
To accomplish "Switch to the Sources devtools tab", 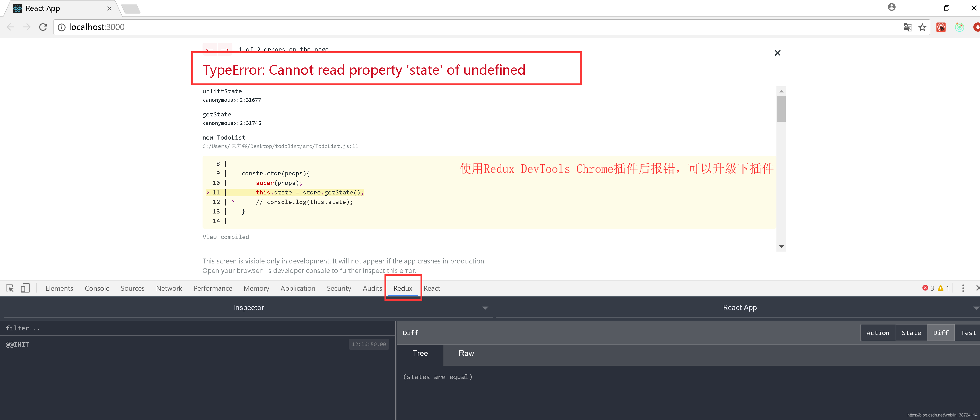I will [x=133, y=288].
